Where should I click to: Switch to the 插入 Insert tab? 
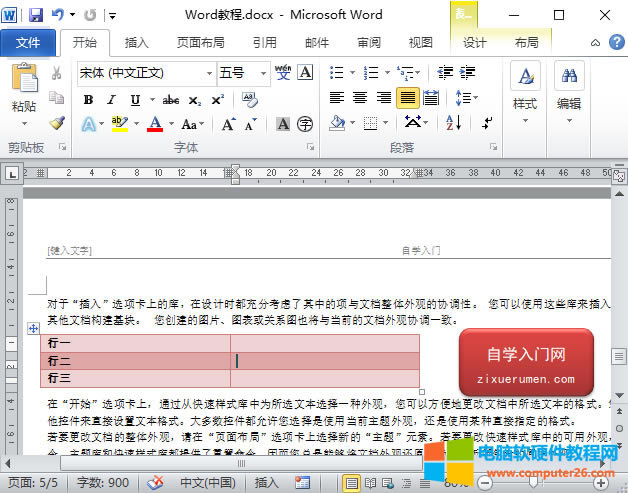(x=137, y=42)
